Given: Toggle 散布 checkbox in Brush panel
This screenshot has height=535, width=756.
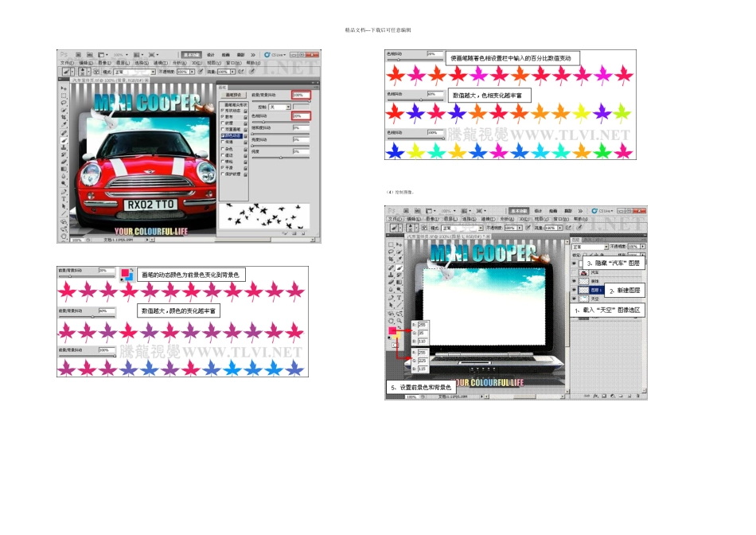Looking at the screenshot, I should [x=222, y=117].
